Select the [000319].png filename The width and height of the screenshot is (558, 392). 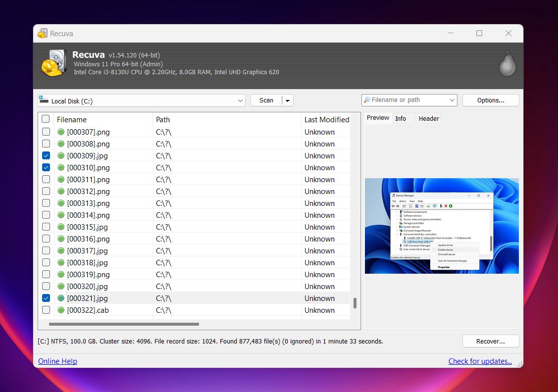click(88, 275)
